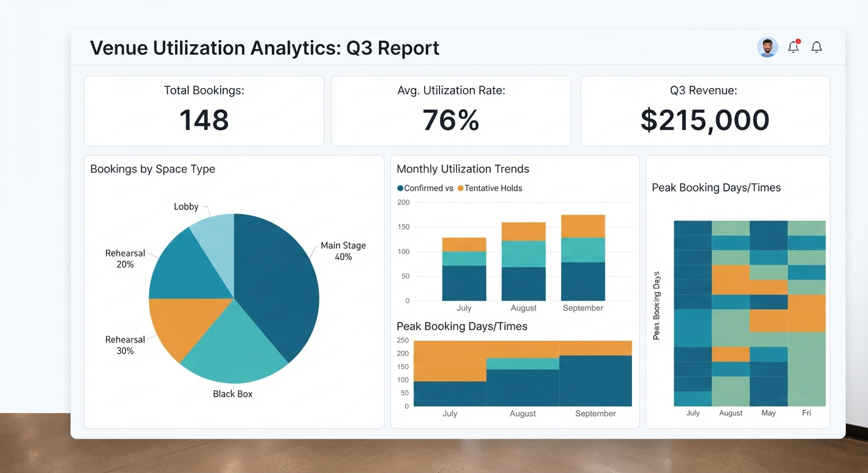The image size is (868, 473).
Task: Click the 'Rehearsal 30%' label
Action: [x=125, y=345]
